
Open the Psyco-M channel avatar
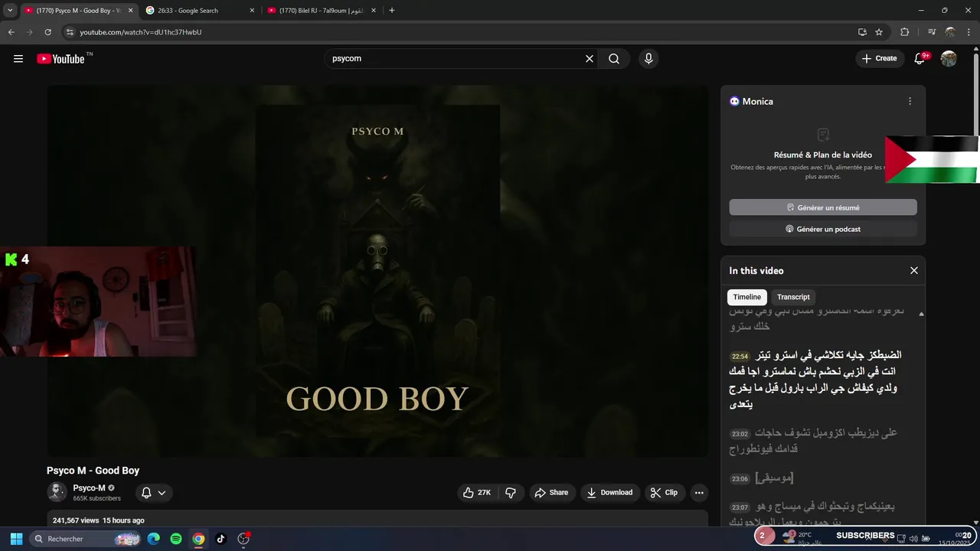pyautogui.click(x=57, y=493)
